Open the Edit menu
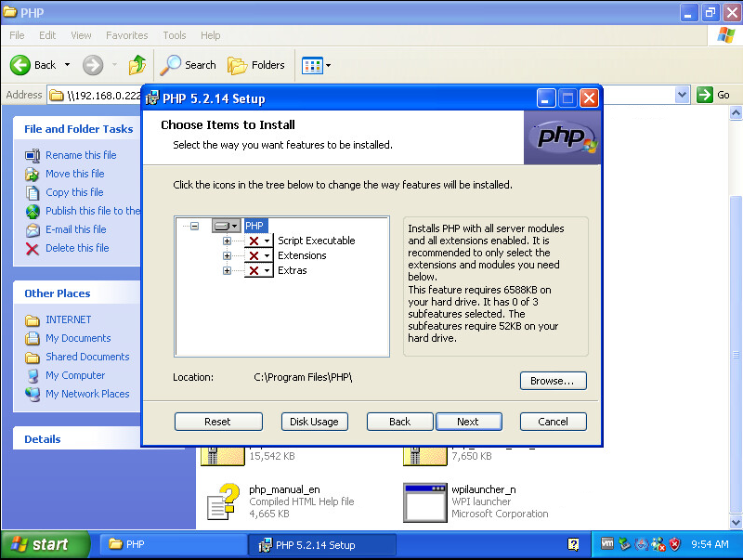Image resolution: width=743 pixels, height=560 pixels. tap(47, 35)
